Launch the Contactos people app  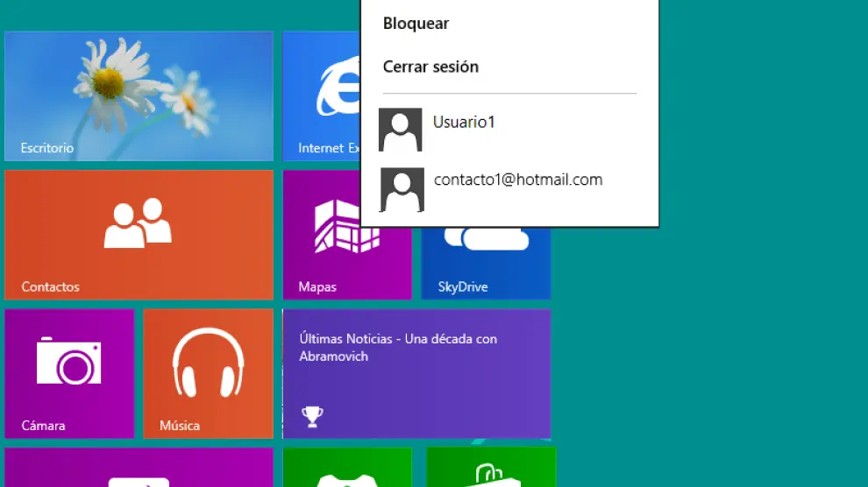139,235
